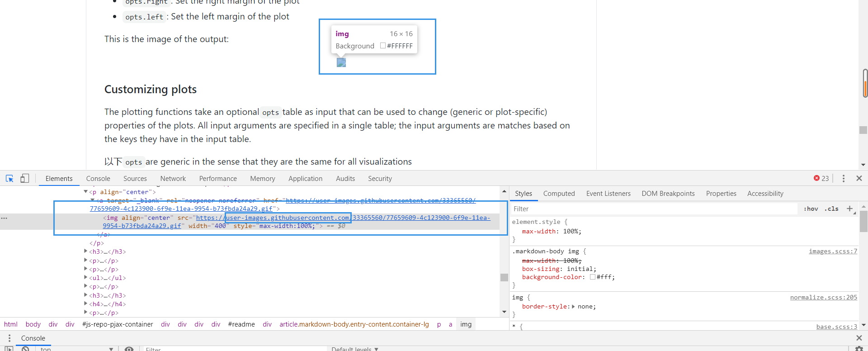Collapse the anchor tag node

click(x=92, y=200)
